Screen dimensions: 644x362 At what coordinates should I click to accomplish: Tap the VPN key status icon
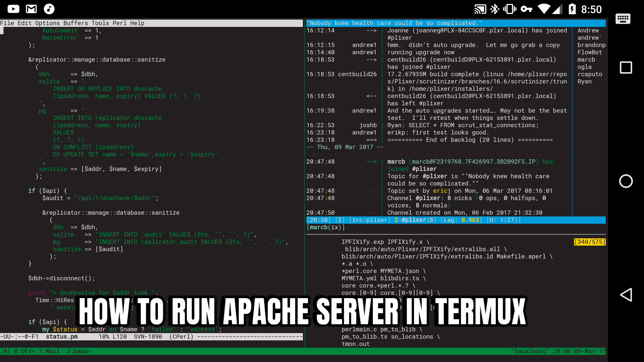pos(527,9)
